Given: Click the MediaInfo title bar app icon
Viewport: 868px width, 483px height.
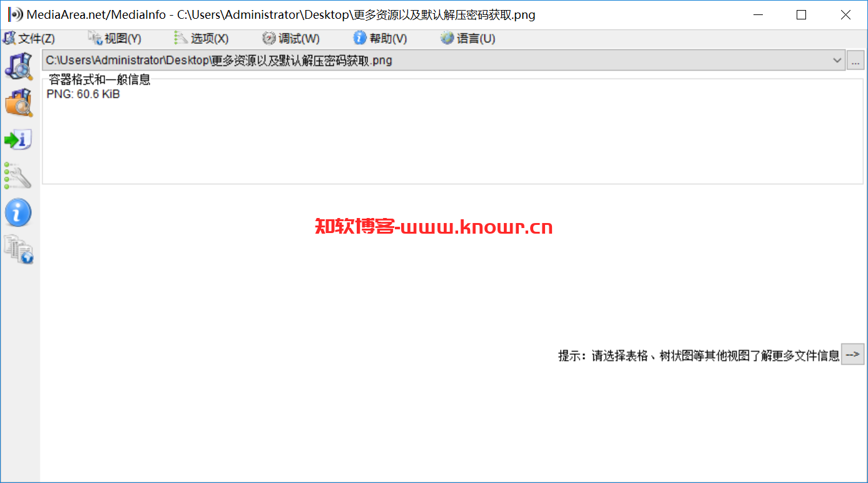Looking at the screenshot, I should point(15,15).
